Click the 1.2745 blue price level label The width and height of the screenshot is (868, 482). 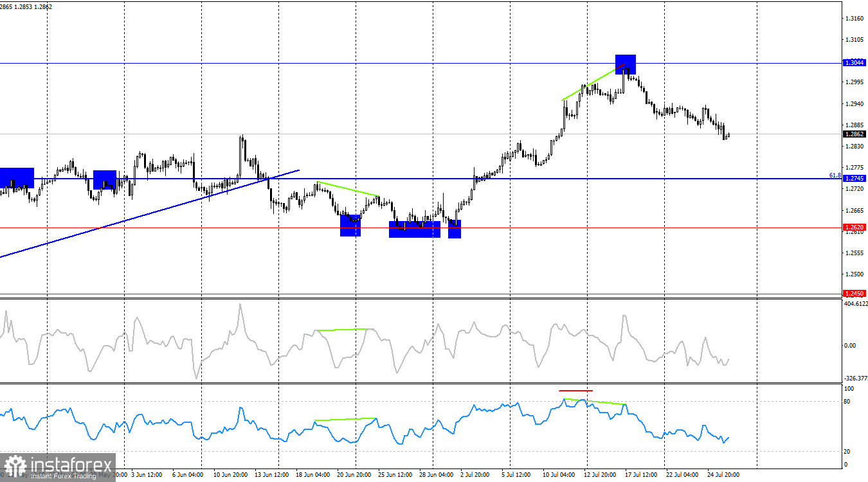coord(854,179)
